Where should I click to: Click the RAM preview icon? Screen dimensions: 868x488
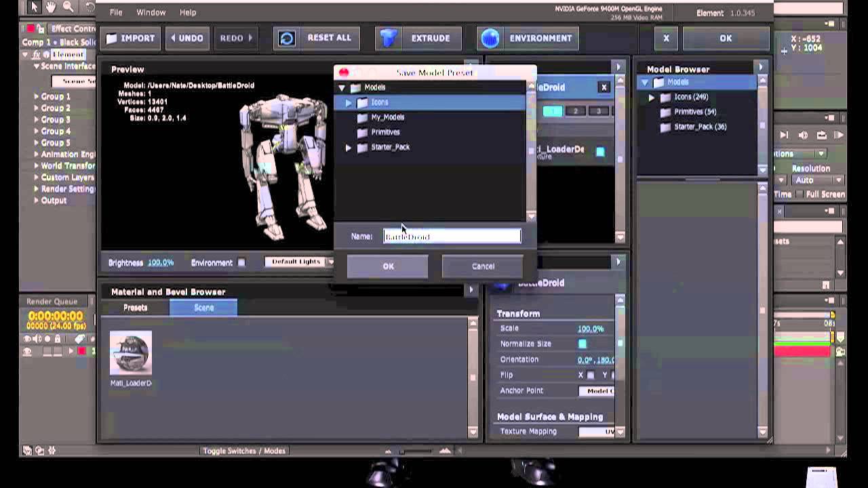coord(840,136)
